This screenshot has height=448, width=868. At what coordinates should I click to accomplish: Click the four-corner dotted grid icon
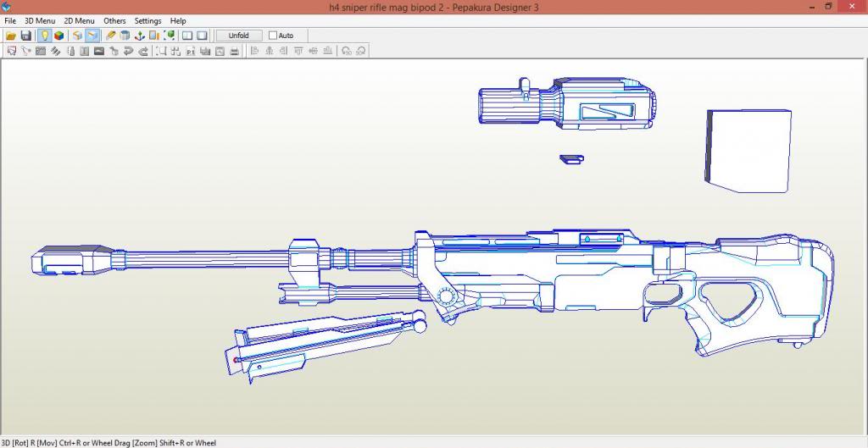tap(175, 52)
